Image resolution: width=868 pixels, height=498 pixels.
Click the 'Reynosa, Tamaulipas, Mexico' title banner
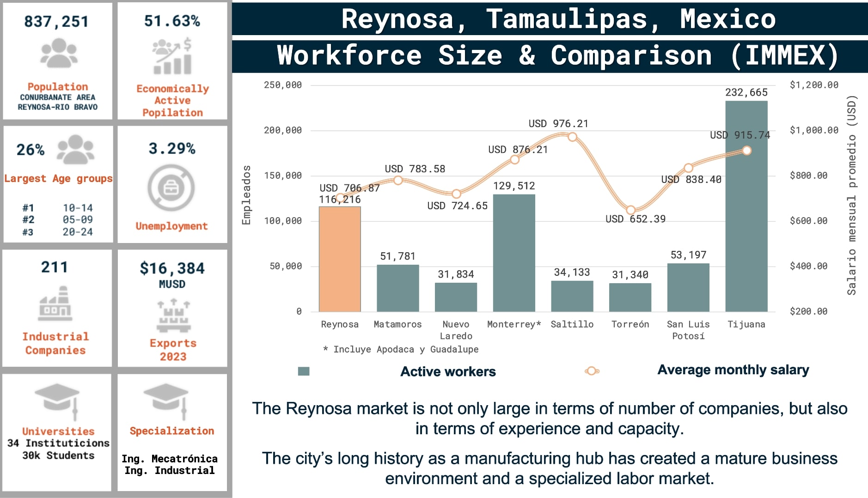550,19
